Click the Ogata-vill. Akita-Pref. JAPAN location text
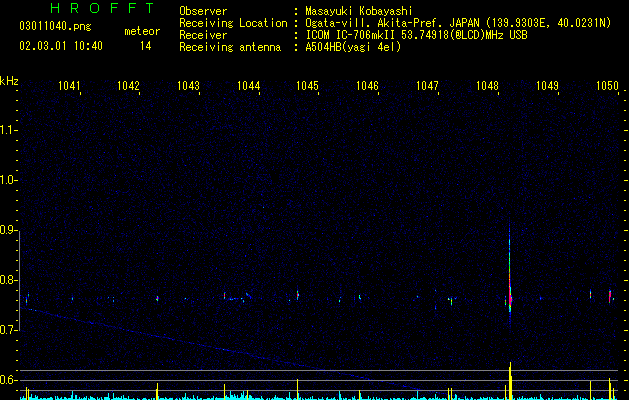The height and width of the screenshot is (400, 629). (x=458, y=23)
